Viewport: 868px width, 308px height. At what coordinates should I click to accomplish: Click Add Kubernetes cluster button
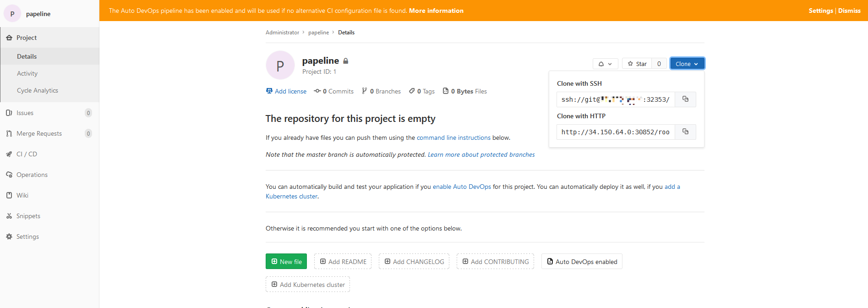pyautogui.click(x=308, y=284)
